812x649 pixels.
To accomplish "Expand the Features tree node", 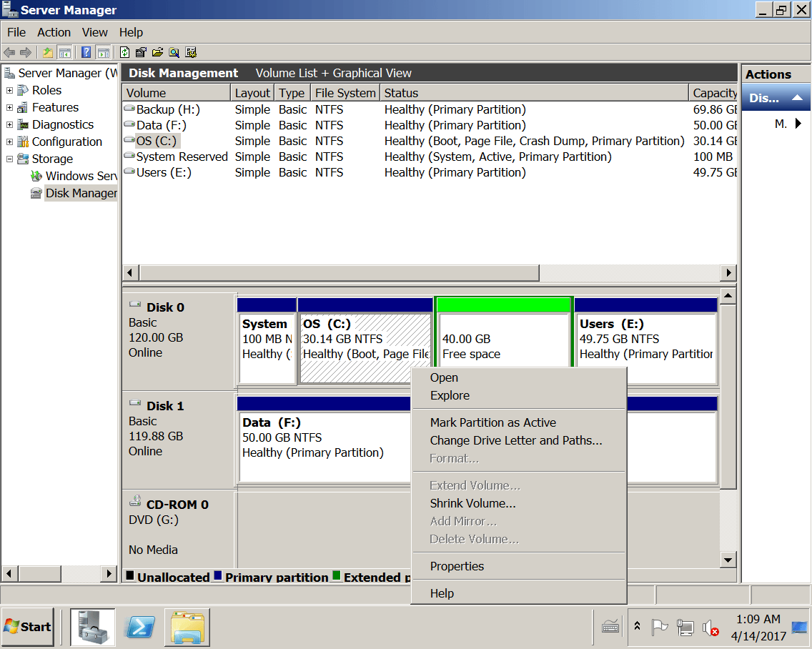I will point(9,108).
